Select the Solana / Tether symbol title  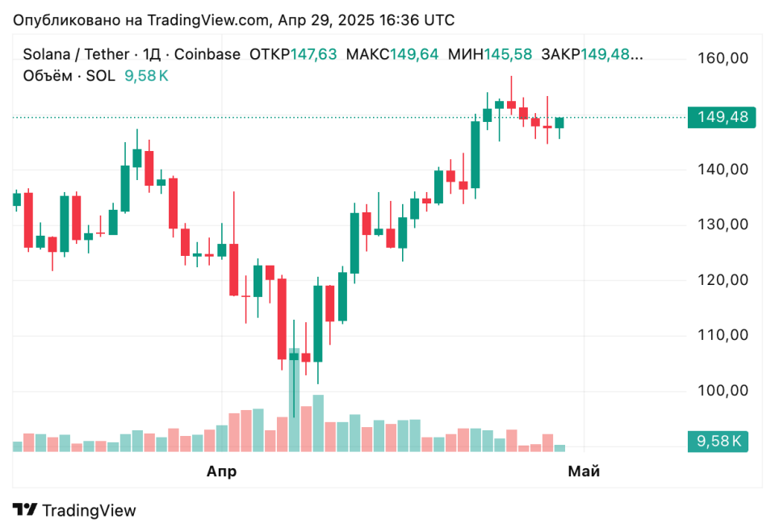[x=76, y=54]
